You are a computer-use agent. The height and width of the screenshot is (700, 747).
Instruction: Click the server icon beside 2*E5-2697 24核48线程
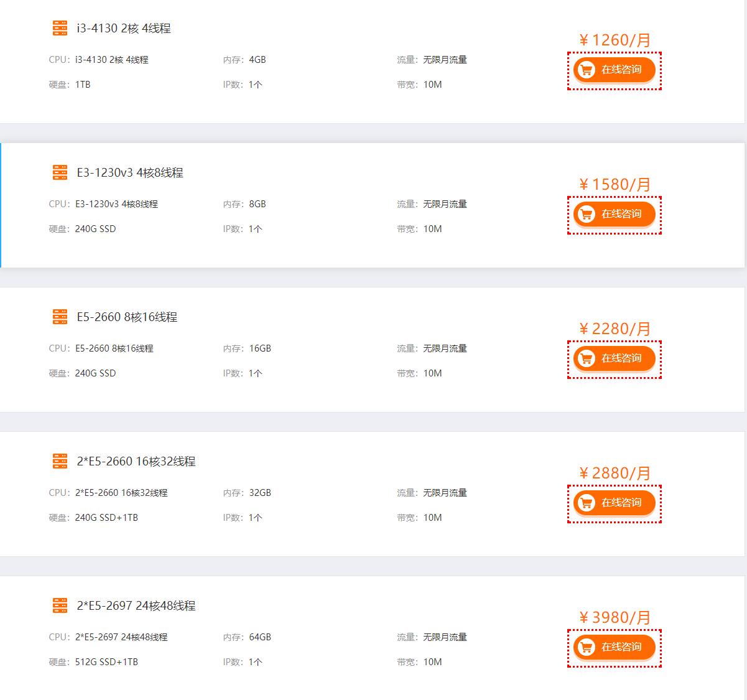click(x=60, y=605)
